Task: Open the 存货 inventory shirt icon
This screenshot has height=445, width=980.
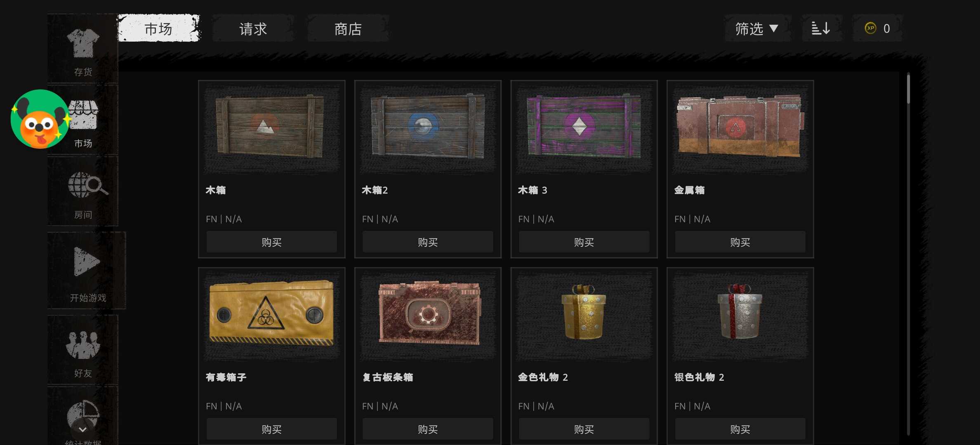Action: click(x=83, y=43)
